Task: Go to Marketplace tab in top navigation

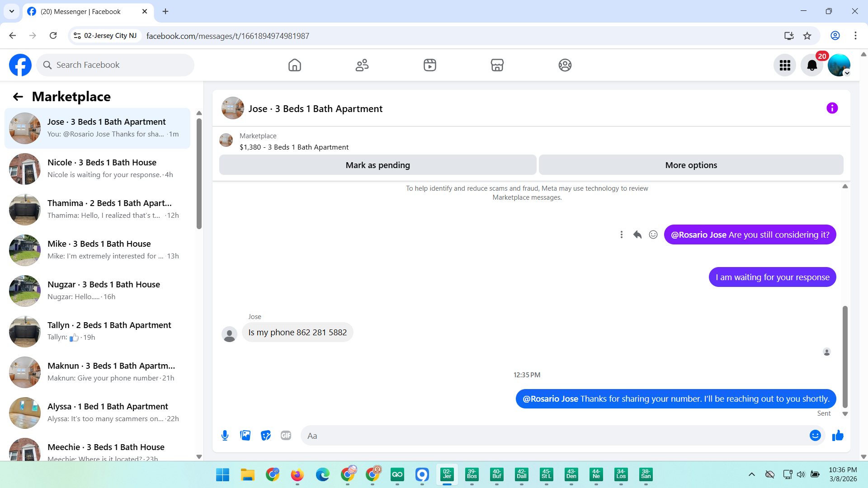Action: click(x=497, y=65)
